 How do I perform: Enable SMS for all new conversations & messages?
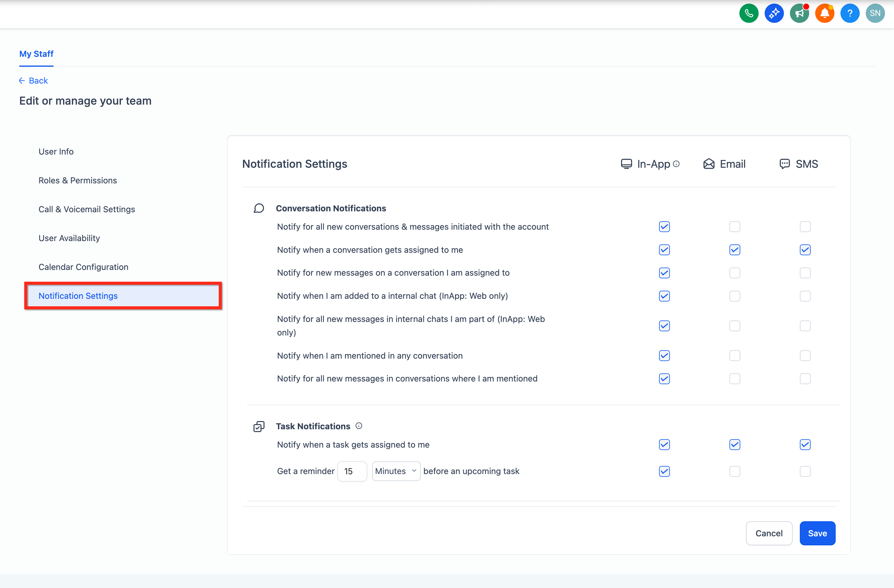click(805, 227)
